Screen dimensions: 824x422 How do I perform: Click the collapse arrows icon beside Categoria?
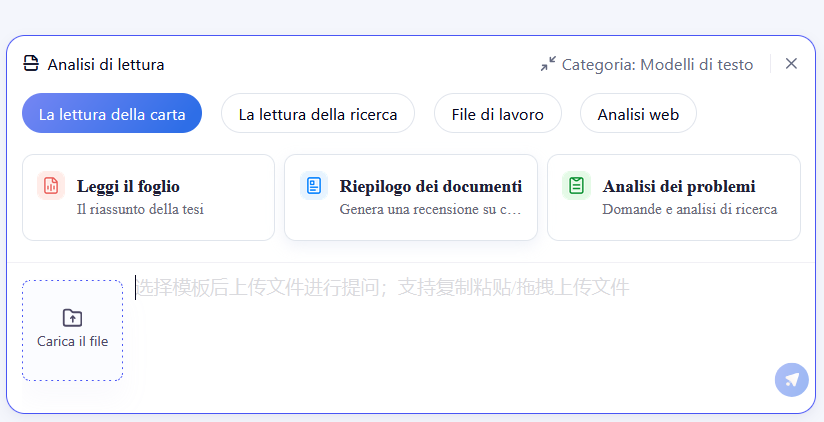click(x=547, y=64)
